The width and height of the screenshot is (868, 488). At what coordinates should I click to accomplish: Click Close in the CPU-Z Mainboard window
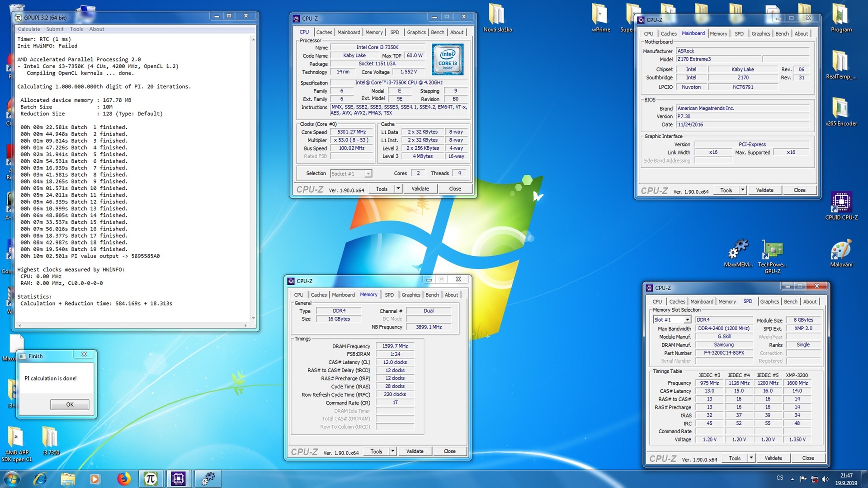click(799, 190)
